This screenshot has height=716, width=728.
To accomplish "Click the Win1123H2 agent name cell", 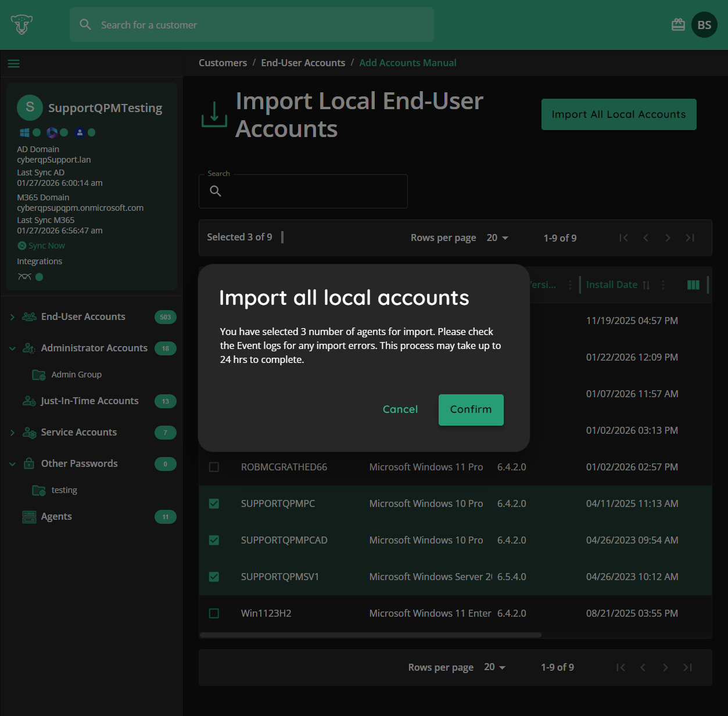I will point(266,613).
